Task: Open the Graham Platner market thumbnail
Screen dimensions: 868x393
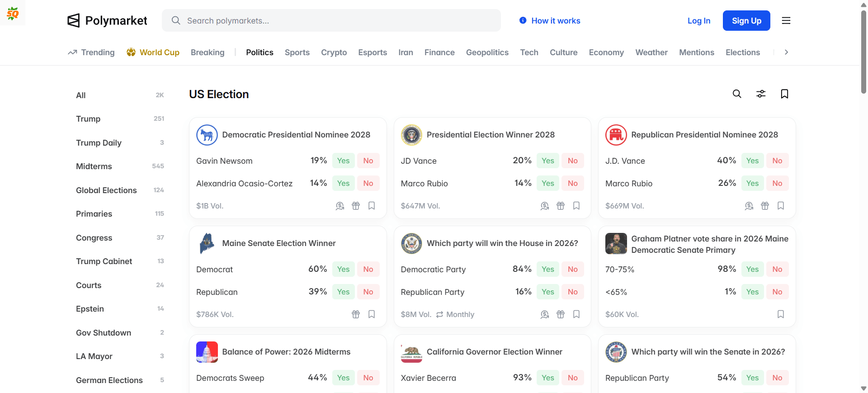Action: click(616, 244)
